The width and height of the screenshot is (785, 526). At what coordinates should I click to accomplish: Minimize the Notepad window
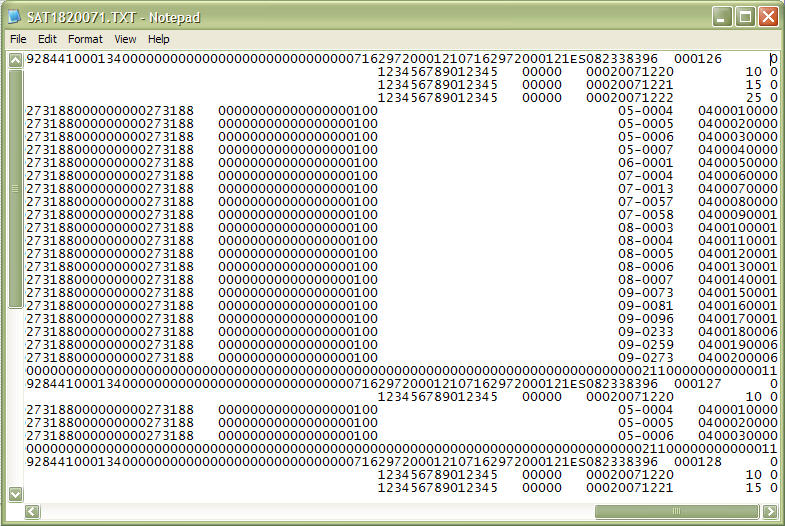pos(721,17)
